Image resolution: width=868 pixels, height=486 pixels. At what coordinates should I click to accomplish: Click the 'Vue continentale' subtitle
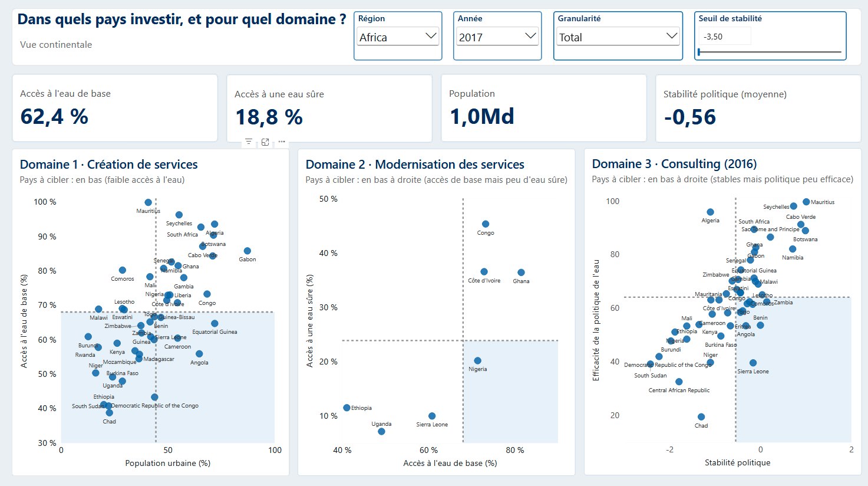tap(56, 45)
